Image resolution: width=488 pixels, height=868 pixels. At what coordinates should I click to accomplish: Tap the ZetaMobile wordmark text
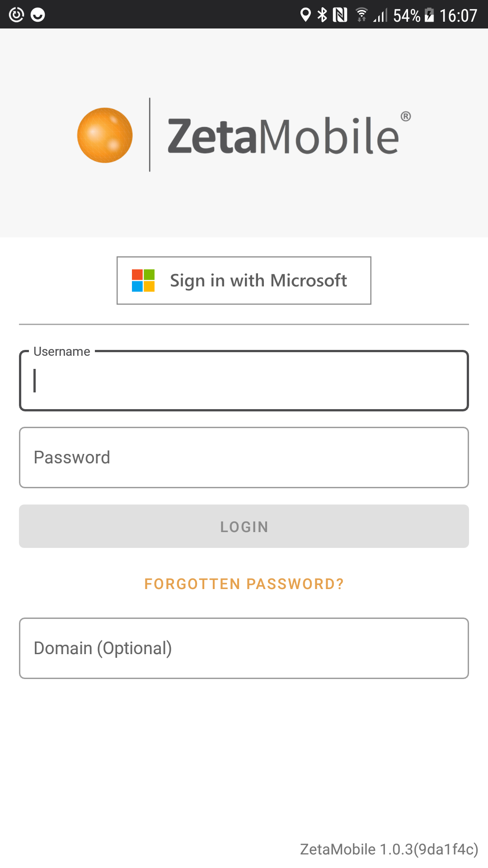tap(283, 136)
